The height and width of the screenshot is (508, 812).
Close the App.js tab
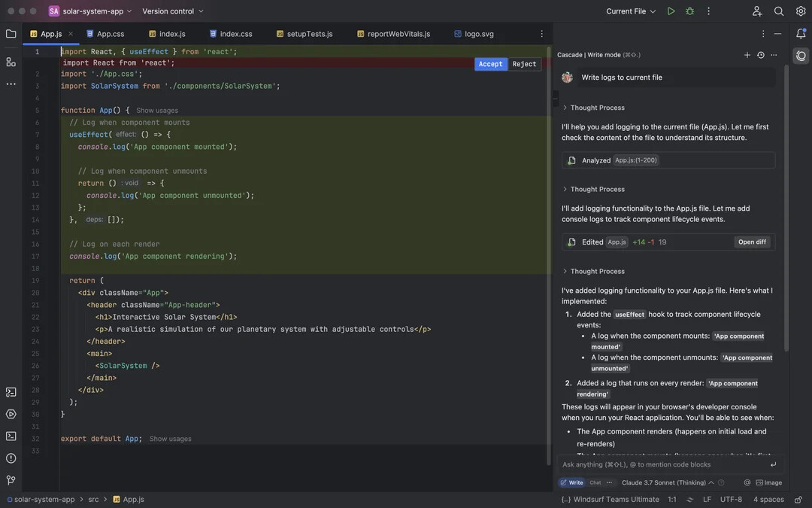pos(71,34)
